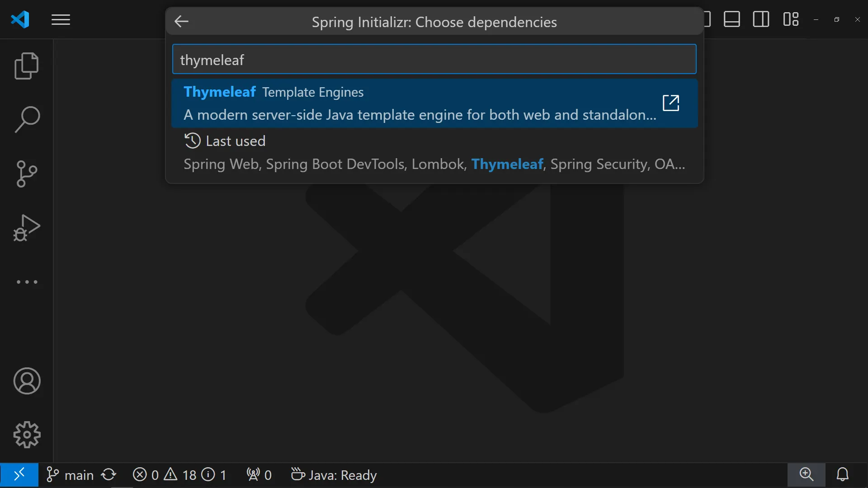Toggle the secondary side bar button
868x488 pixels.
click(x=761, y=19)
